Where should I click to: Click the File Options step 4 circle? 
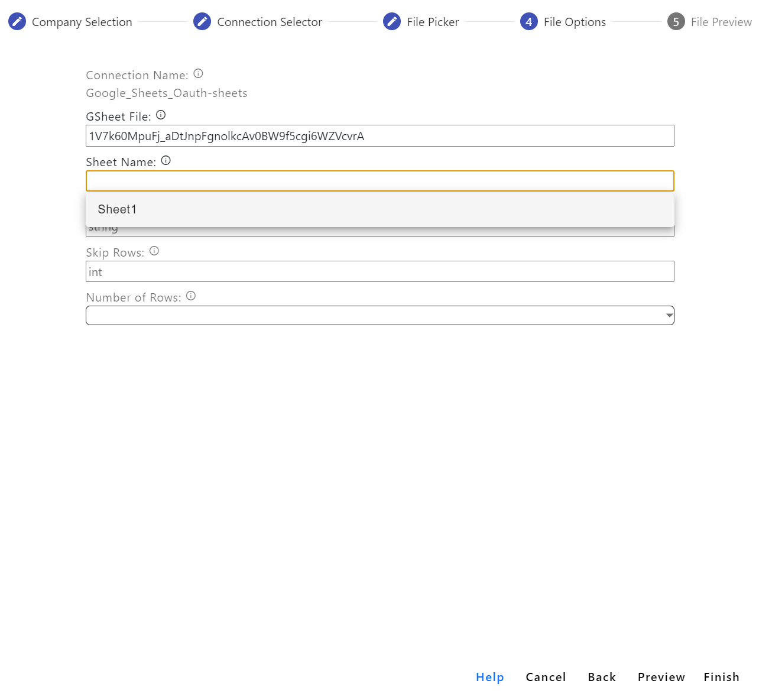tap(529, 22)
